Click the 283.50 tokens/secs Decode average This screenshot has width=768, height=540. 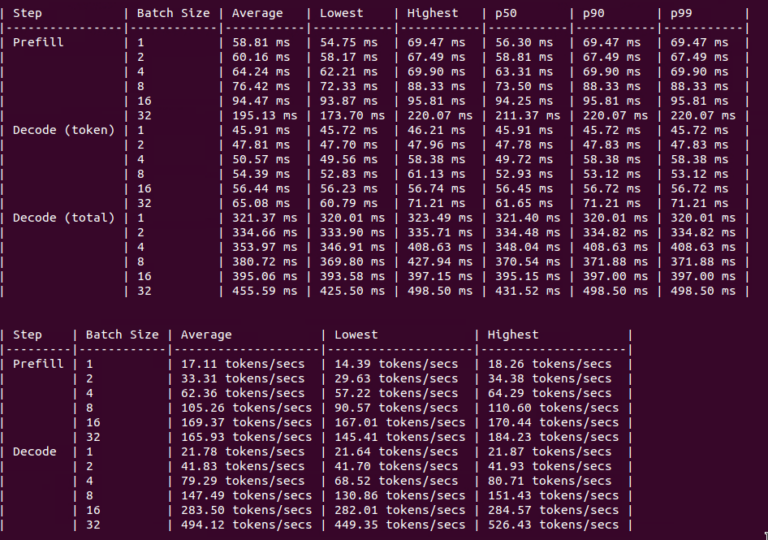(240, 510)
